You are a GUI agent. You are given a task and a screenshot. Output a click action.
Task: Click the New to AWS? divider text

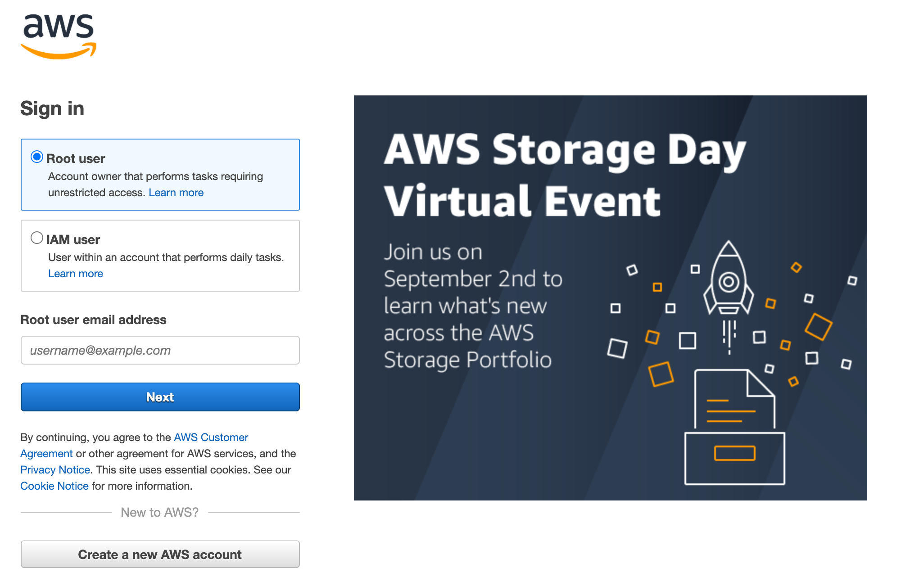[x=159, y=513]
